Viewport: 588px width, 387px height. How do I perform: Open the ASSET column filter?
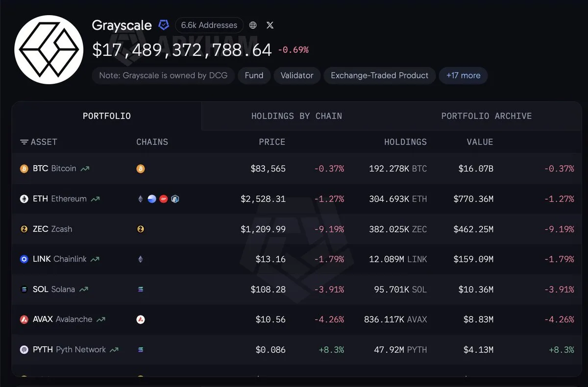pos(38,142)
